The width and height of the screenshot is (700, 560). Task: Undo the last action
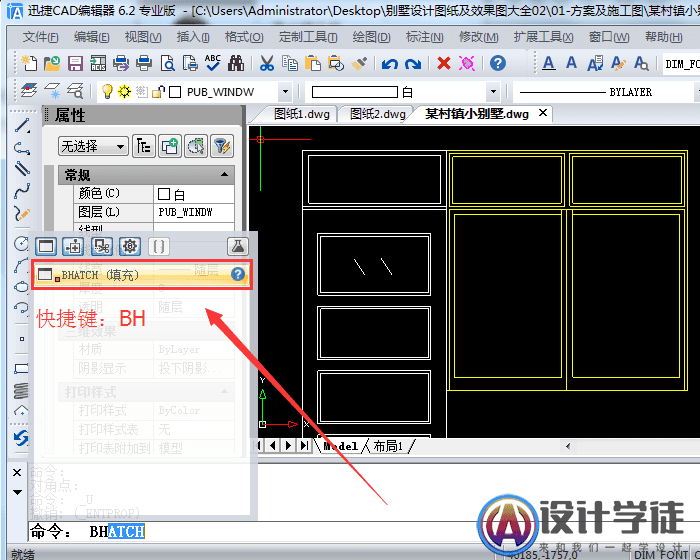pyautogui.click(x=389, y=64)
